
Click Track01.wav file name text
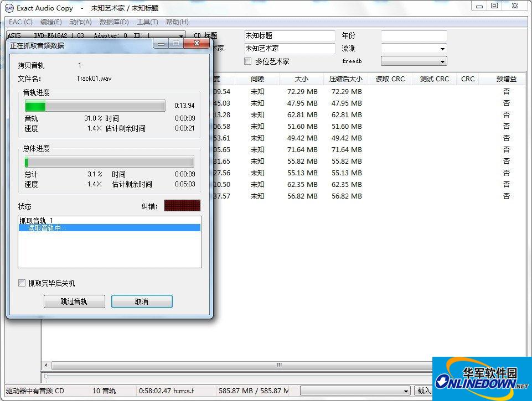[94, 79]
